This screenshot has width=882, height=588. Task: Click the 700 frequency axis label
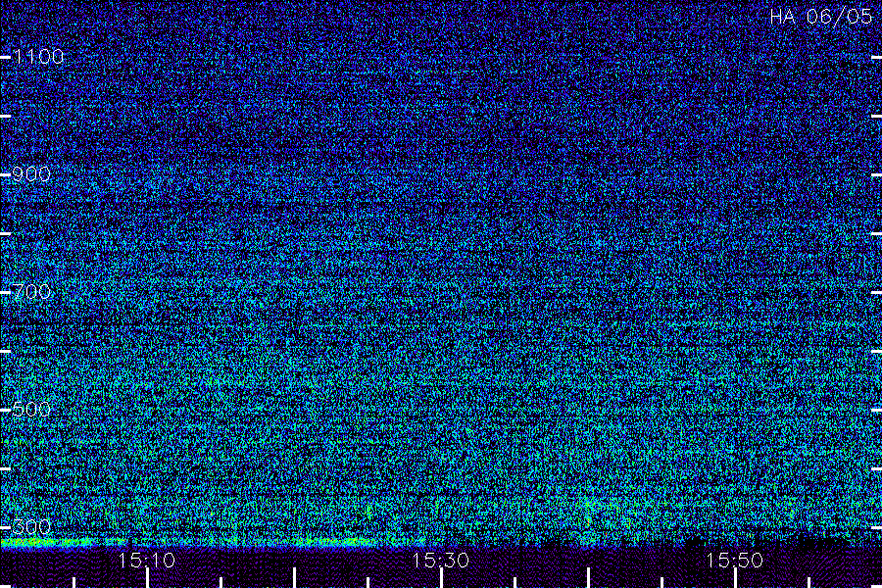pos(31,292)
